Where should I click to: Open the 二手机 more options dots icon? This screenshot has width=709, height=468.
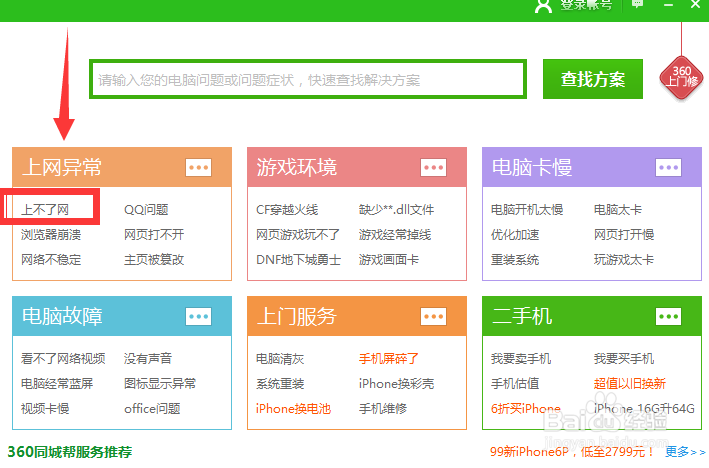point(668,317)
